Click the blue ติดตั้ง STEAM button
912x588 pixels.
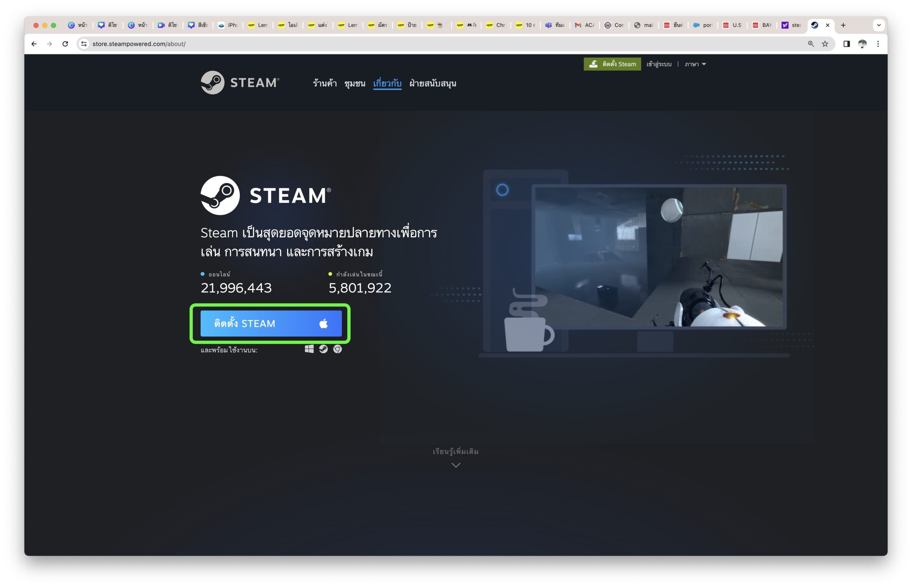click(x=271, y=324)
